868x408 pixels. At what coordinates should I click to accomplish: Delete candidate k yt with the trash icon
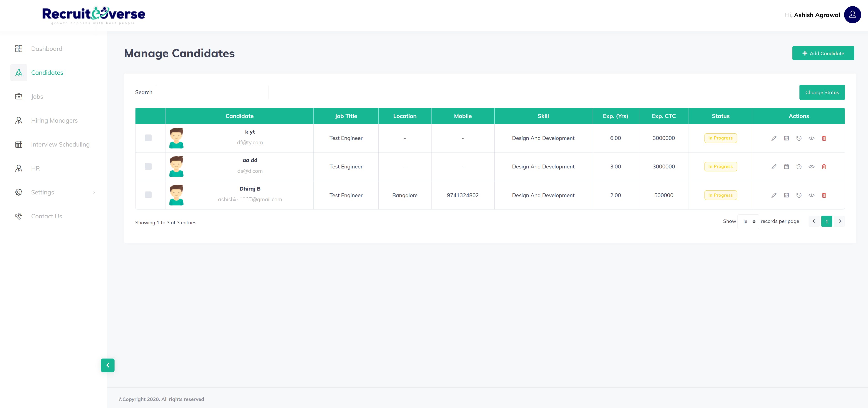(824, 138)
